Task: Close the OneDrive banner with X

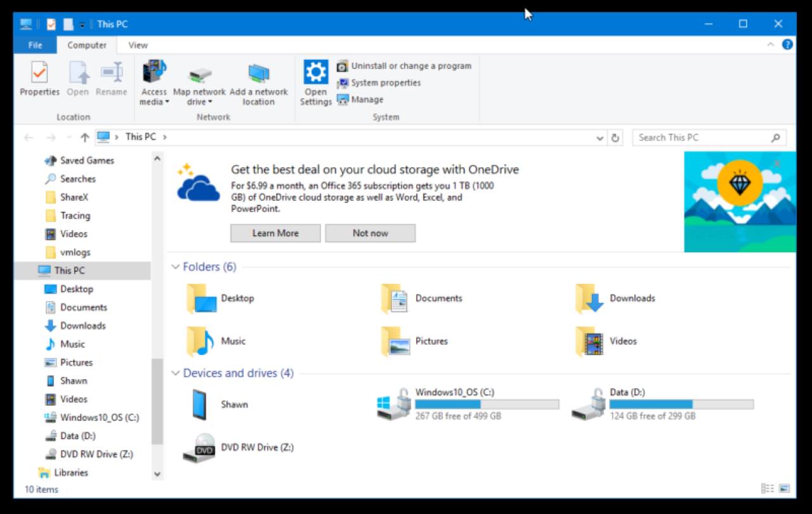Action: (x=778, y=163)
